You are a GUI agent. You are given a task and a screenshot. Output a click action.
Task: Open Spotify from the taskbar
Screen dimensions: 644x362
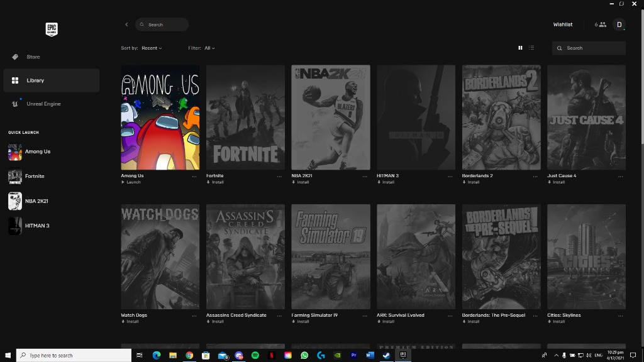[255, 356]
